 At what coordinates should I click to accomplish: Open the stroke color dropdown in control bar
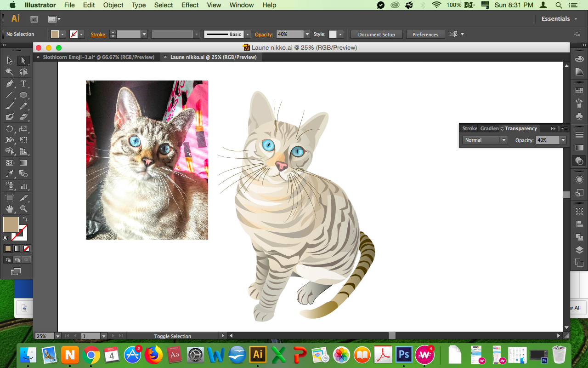[x=82, y=34]
